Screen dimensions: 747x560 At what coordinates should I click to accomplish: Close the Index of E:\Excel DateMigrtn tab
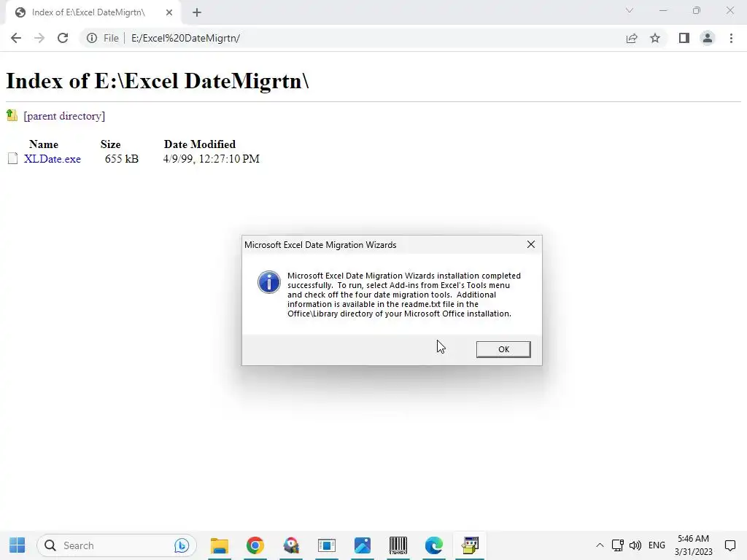[x=169, y=12]
